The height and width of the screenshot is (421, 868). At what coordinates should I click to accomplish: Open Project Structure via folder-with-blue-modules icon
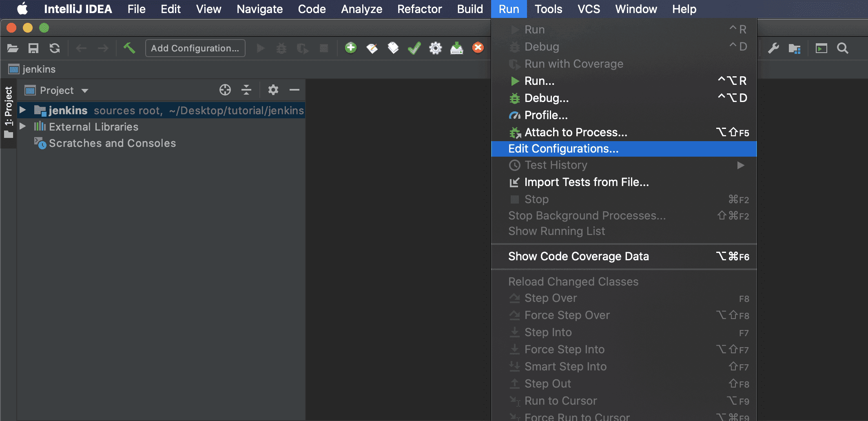(x=793, y=48)
